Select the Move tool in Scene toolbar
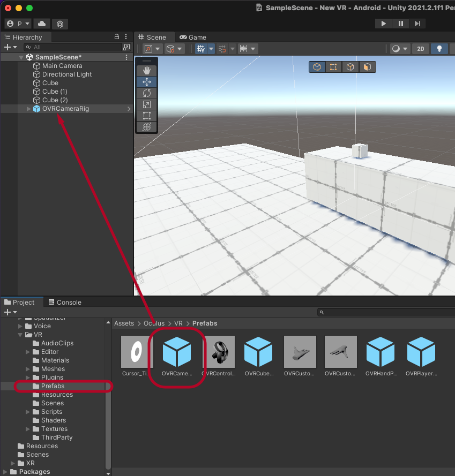 [146, 82]
